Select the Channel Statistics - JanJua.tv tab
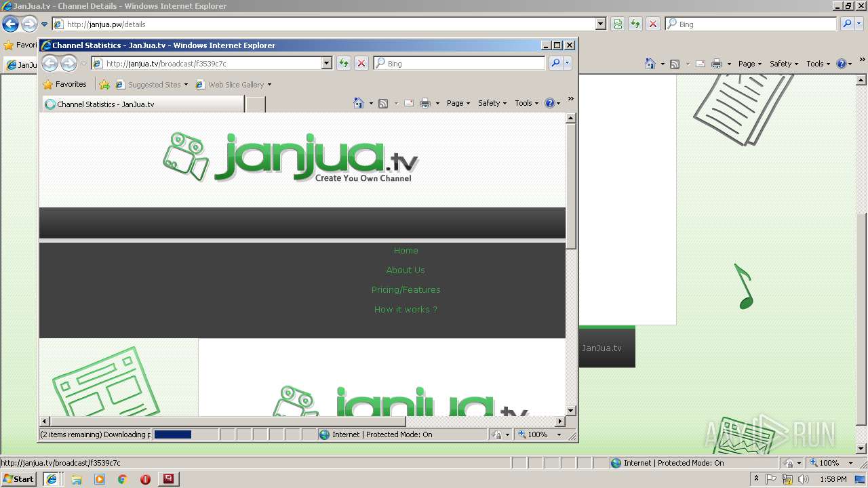 (142, 104)
